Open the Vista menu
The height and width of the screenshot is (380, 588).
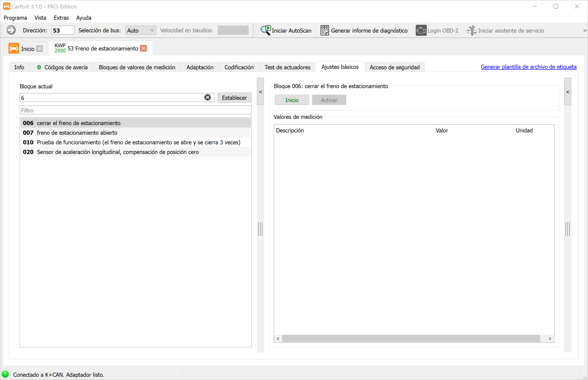point(40,18)
